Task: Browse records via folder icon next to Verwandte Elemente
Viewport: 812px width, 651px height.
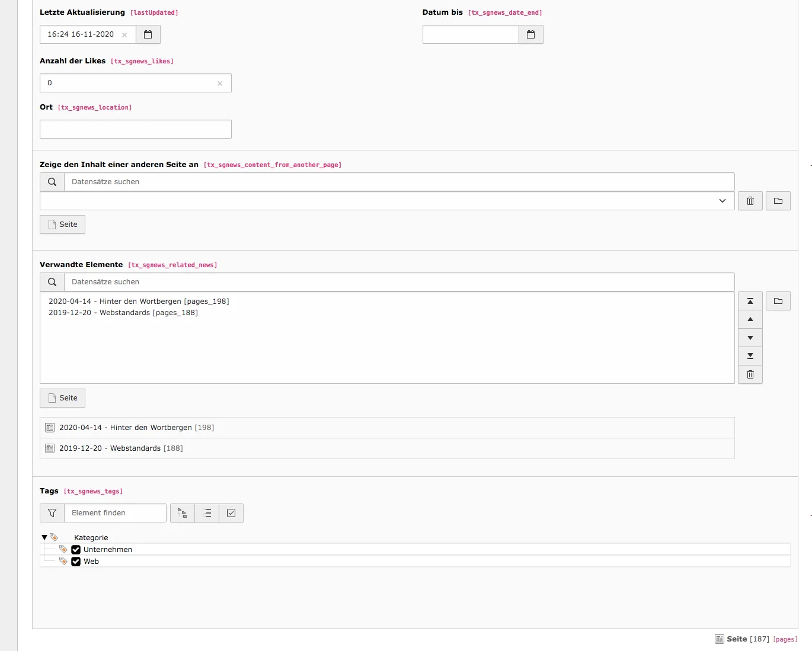Action: pos(778,301)
